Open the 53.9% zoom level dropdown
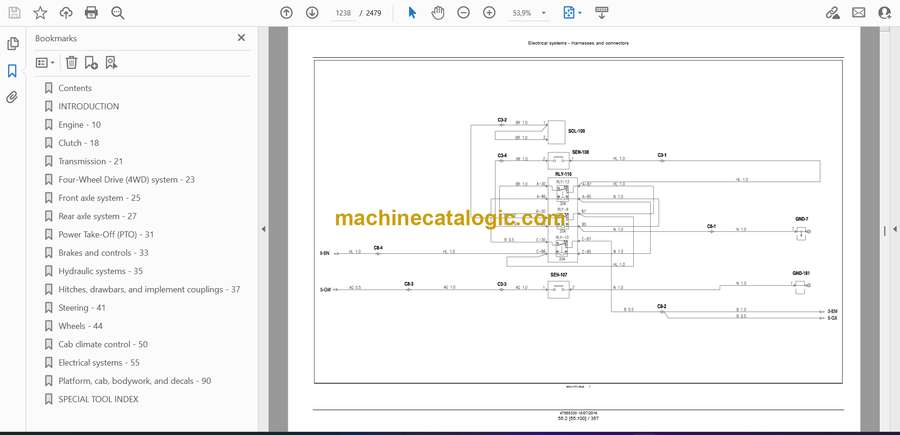Screen dimensions: 900x435 [527, 13]
